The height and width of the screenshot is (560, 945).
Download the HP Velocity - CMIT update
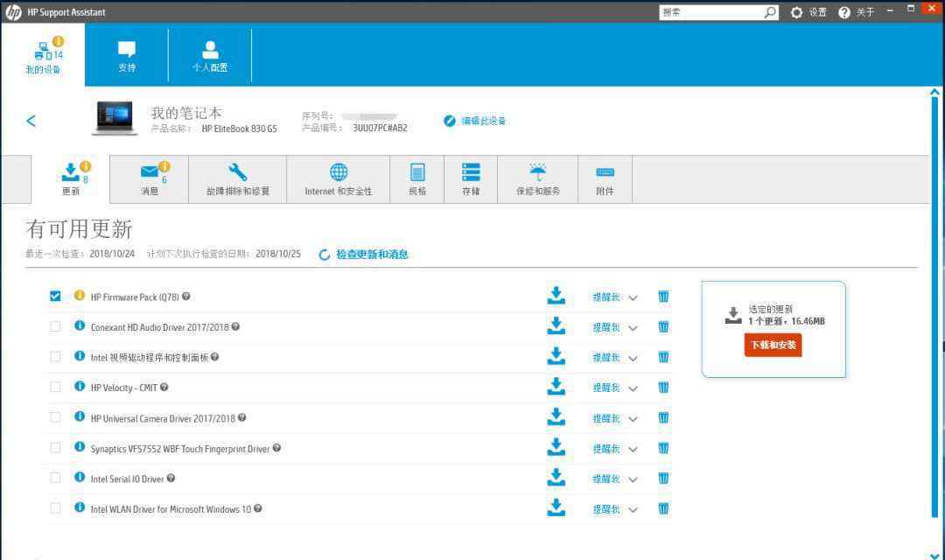coord(556,387)
